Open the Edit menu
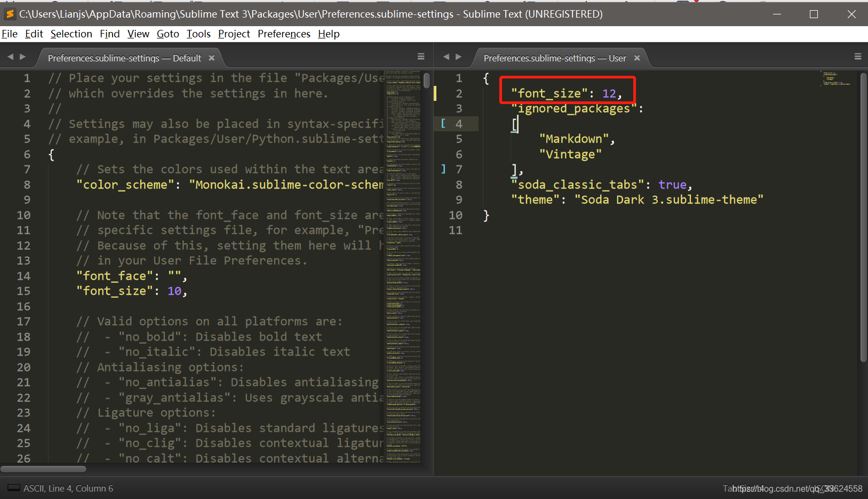868x499 pixels. click(34, 34)
